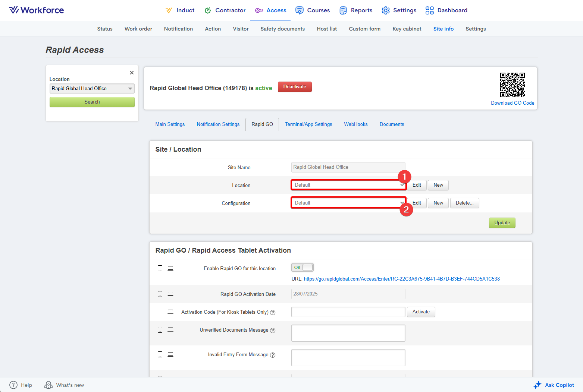Image resolution: width=583 pixels, height=392 pixels.
Task: Click the Download GO Code link
Action: click(513, 103)
